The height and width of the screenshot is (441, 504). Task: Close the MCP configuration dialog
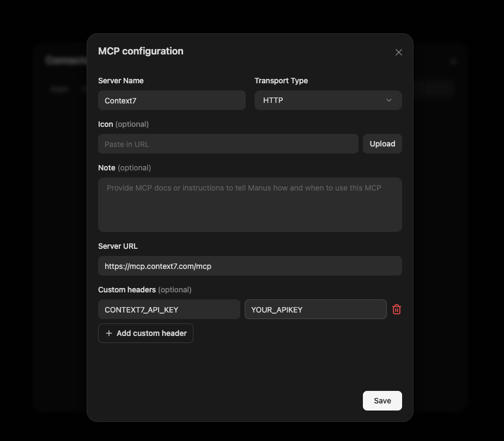tap(399, 52)
